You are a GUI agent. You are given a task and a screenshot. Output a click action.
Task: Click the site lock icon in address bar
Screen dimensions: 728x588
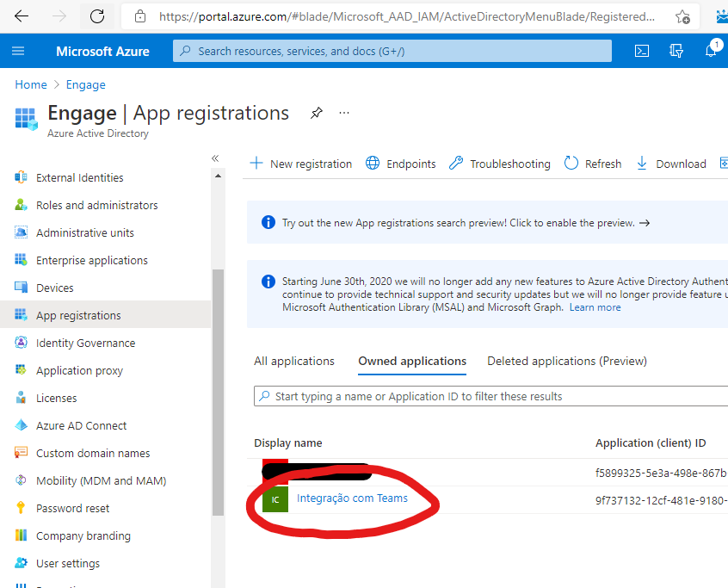(139, 17)
